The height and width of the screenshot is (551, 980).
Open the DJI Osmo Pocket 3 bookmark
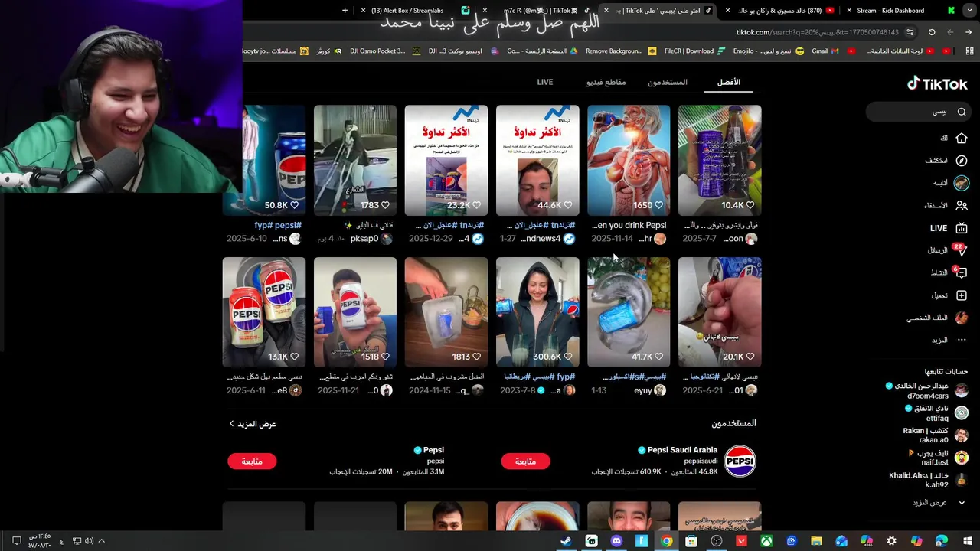click(385, 51)
